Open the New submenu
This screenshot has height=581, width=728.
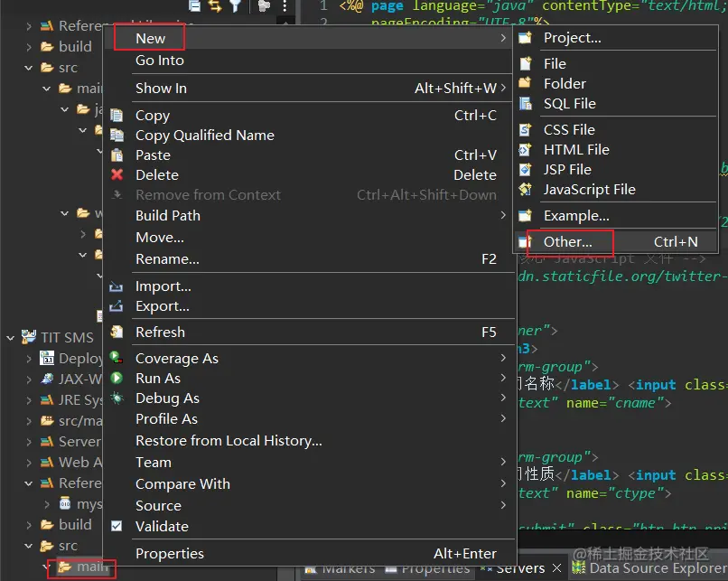(x=309, y=38)
